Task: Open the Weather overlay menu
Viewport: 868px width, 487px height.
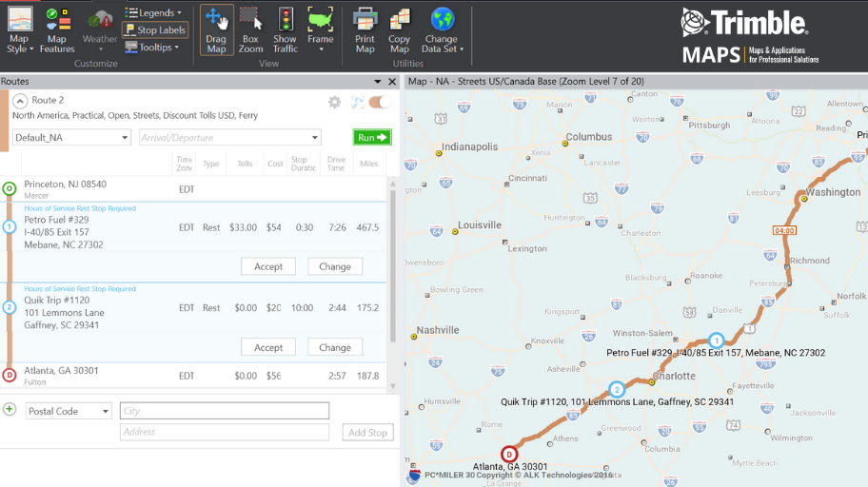Action: tap(100, 29)
